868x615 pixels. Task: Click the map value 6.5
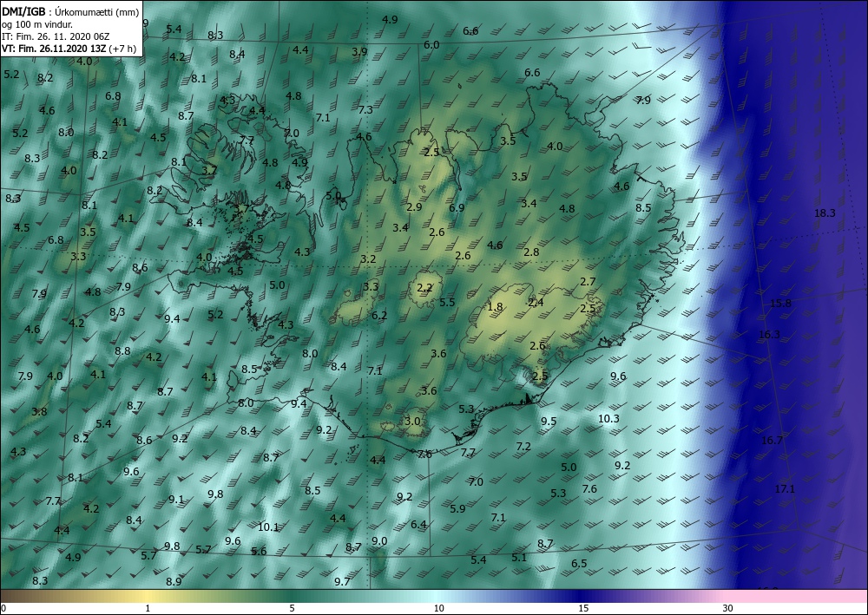coord(579,564)
